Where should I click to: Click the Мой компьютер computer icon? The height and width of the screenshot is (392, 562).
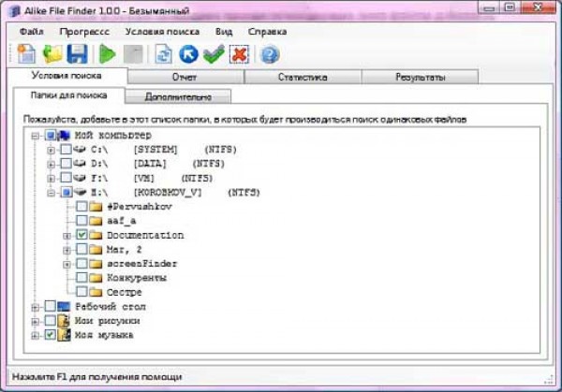(64, 136)
